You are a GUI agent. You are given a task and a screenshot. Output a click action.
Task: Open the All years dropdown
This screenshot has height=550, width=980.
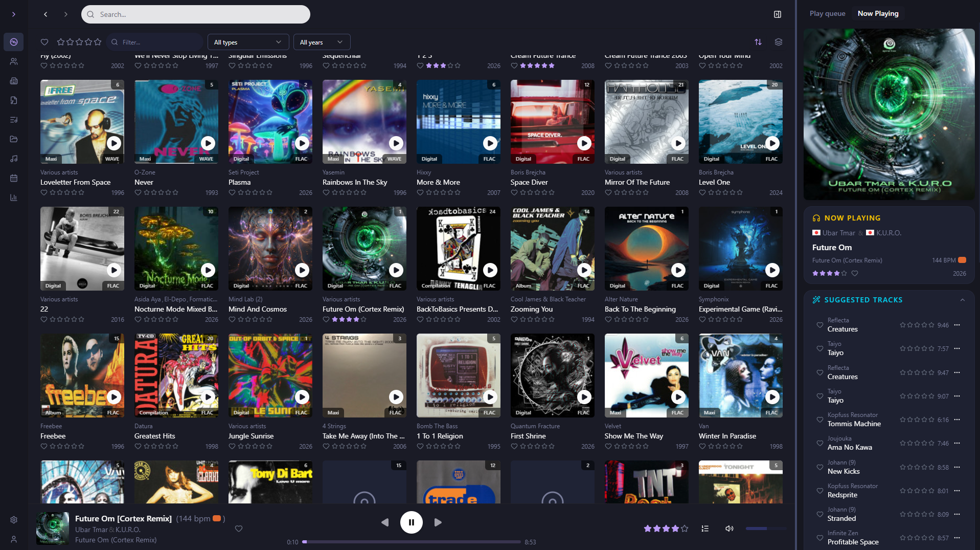[x=322, y=42]
